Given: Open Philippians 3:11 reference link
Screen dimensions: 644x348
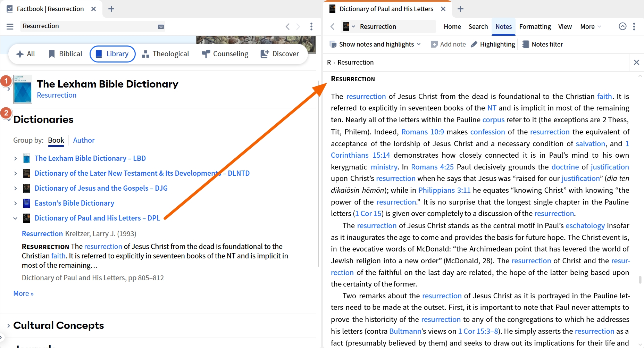Looking at the screenshot, I should tap(444, 190).
